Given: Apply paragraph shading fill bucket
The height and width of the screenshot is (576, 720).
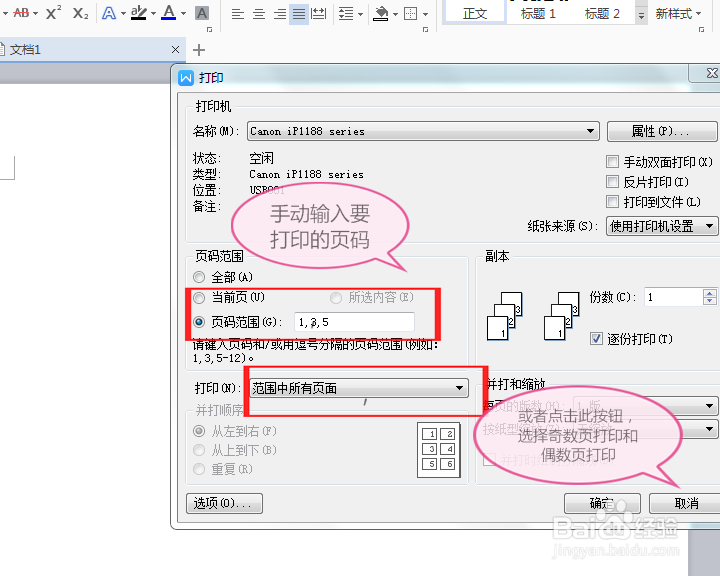Looking at the screenshot, I should (381, 14).
